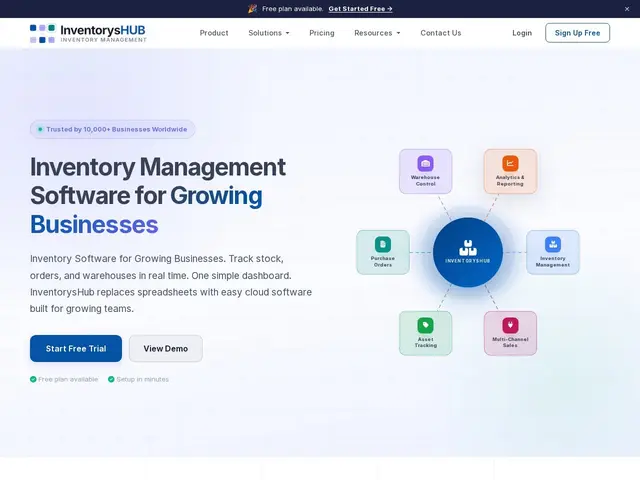Click the 'INVENTORY MANAGEMENT' logo tagline
This screenshot has width=640, height=480.
point(104,40)
